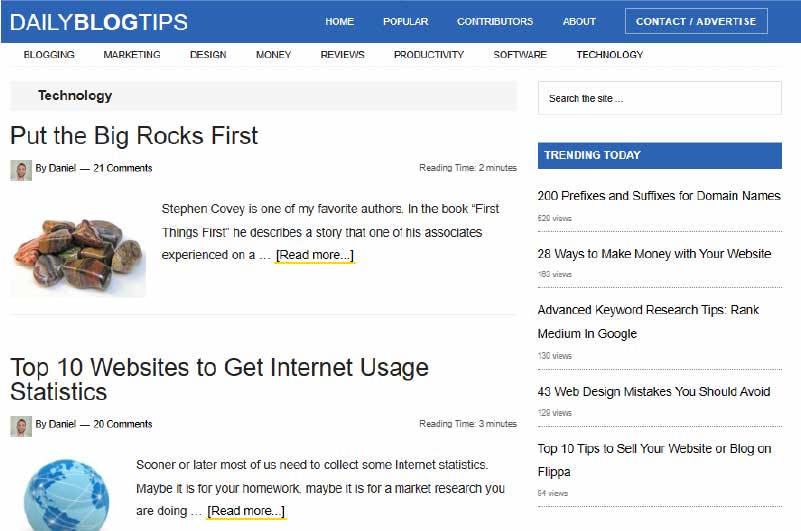The image size is (801, 531).
Task: Click 'By Daniel' on the Big Rocks post
Action: coord(56,168)
